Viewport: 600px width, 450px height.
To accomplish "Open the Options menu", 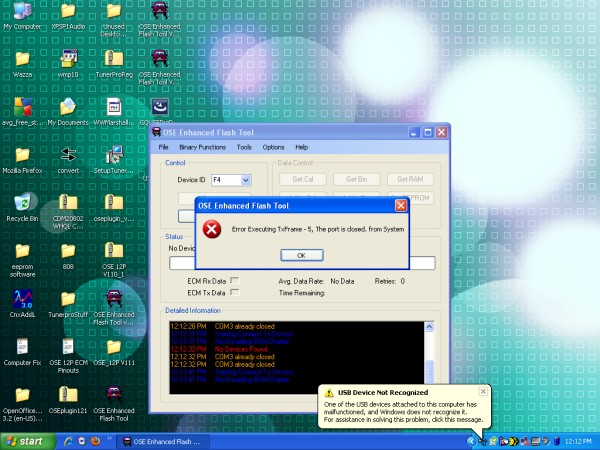I will pyautogui.click(x=273, y=147).
